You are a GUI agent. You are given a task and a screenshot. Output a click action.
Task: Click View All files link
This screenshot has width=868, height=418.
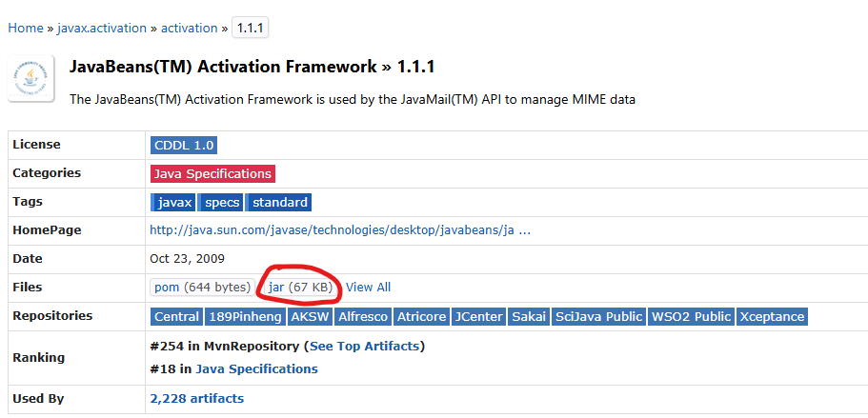click(x=368, y=288)
